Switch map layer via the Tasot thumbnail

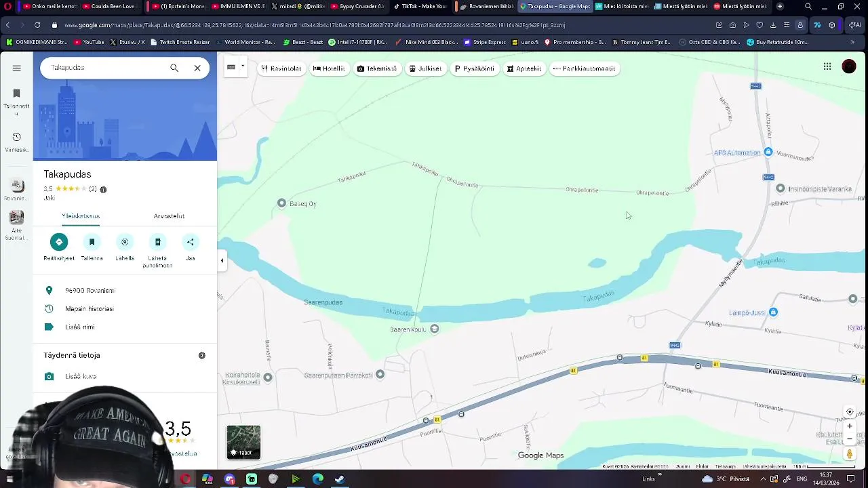point(243,442)
